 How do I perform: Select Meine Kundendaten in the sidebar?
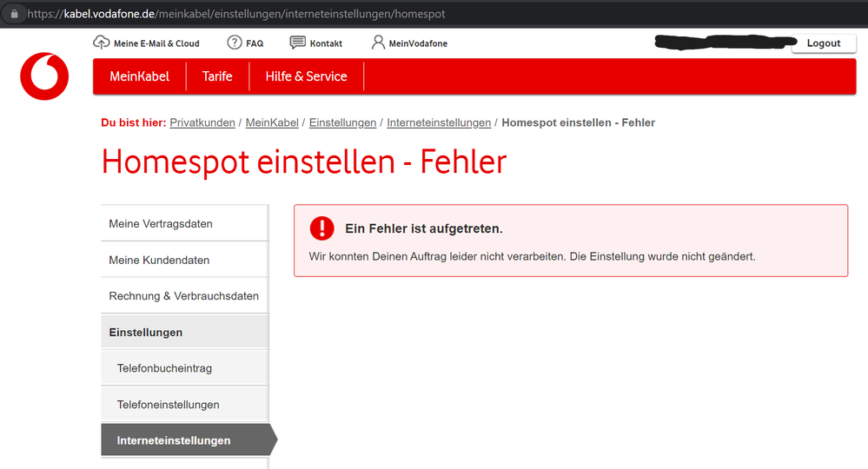[185, 260]
